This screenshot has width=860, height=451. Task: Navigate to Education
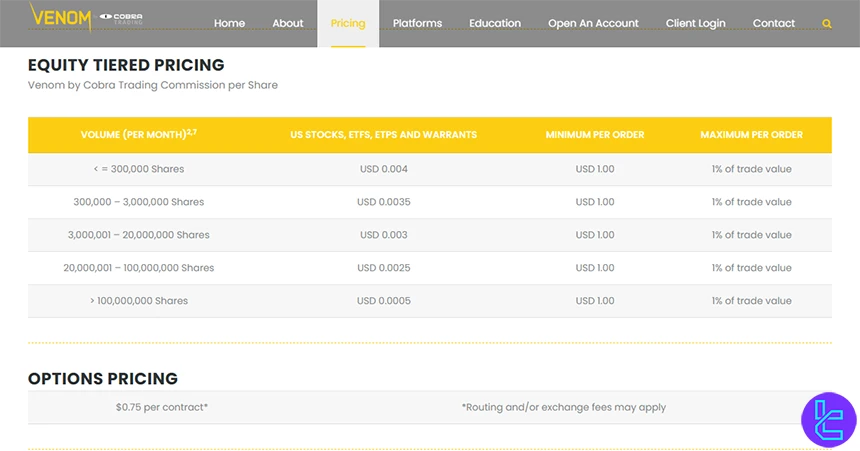point(495,23)
